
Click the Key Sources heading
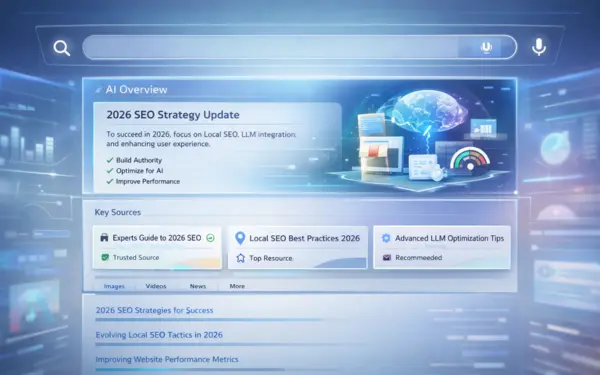(x=118, y=212)
